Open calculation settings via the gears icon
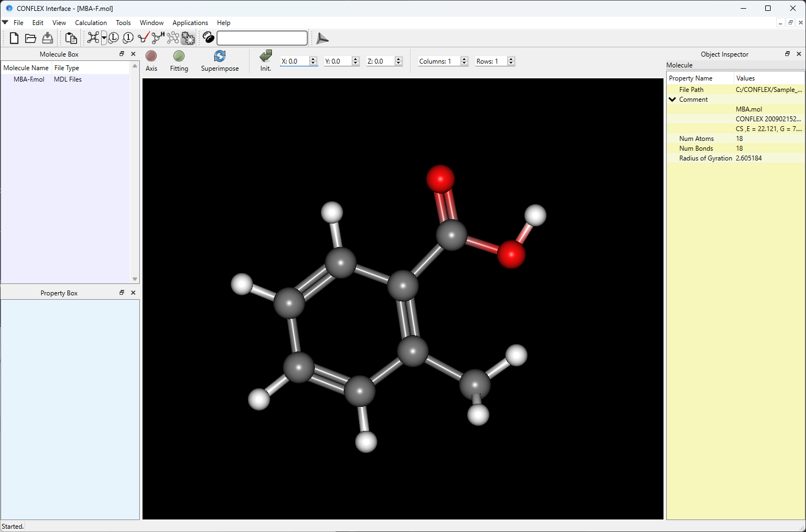 (x=188, y=38)
